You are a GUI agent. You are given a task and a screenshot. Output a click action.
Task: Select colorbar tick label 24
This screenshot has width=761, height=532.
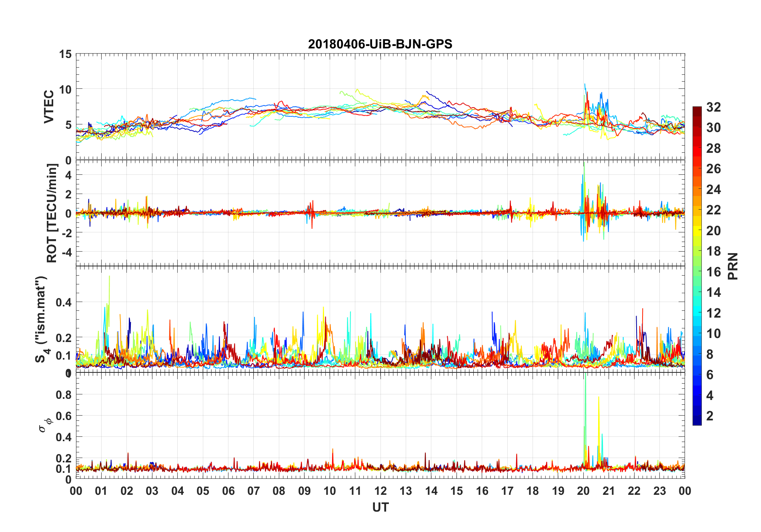click(713, 190)
